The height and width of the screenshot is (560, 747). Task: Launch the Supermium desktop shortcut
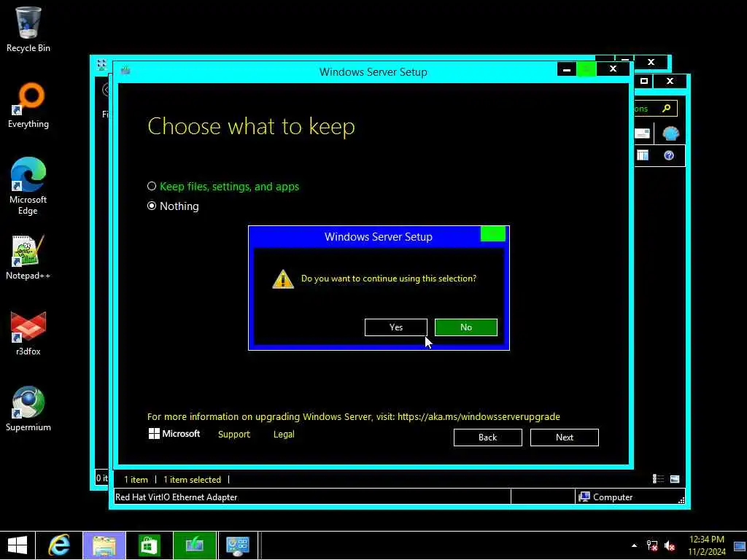[x=28, y=408]
